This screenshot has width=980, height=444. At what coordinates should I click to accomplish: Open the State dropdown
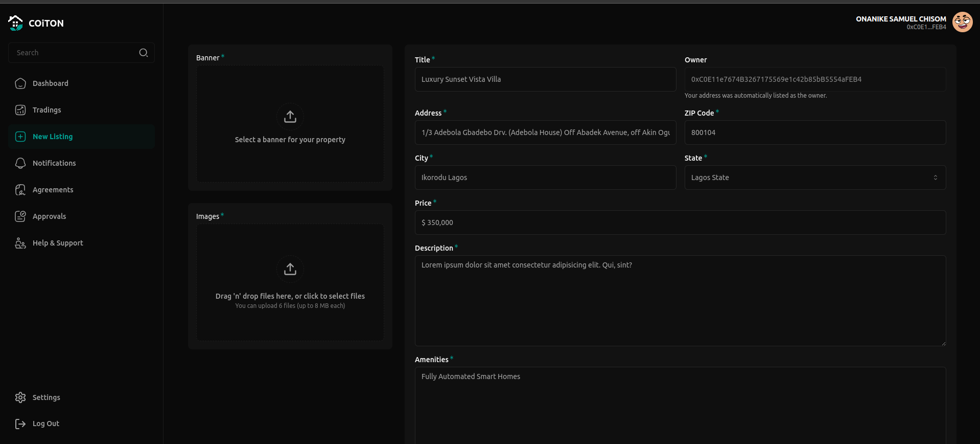[814, 177]
